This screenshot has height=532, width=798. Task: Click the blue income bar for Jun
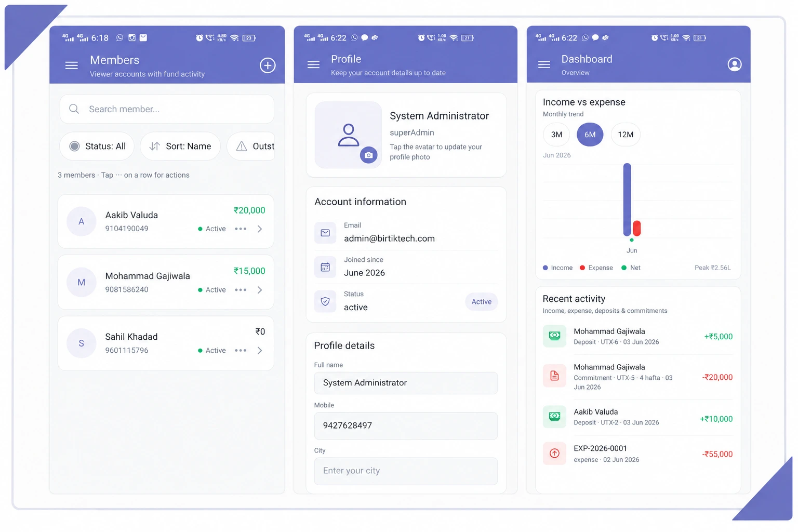[x=627, y=199]
